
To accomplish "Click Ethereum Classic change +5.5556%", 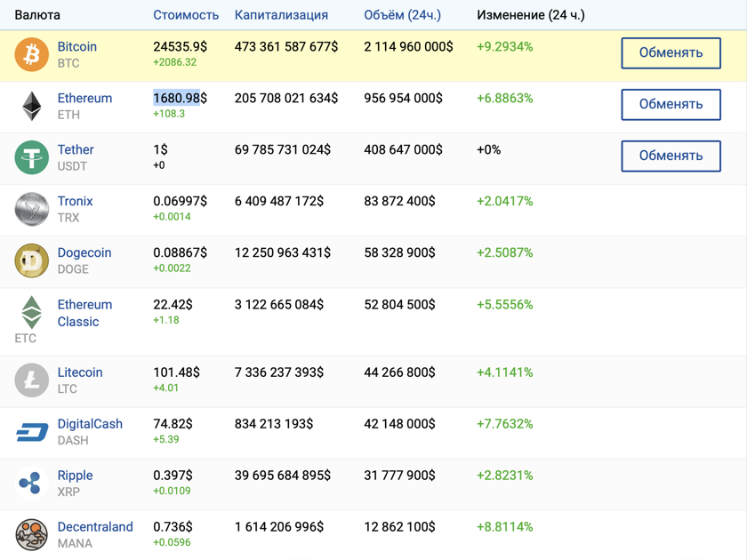I will 505,304.
